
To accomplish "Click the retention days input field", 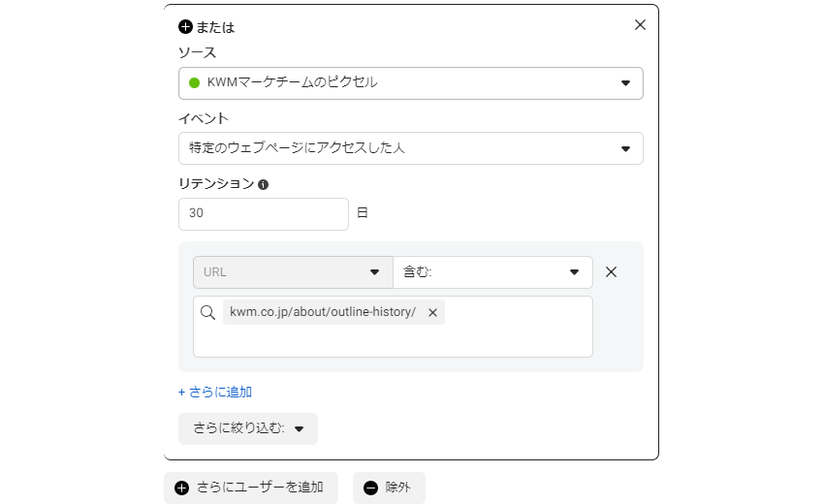I will point(264,214).
